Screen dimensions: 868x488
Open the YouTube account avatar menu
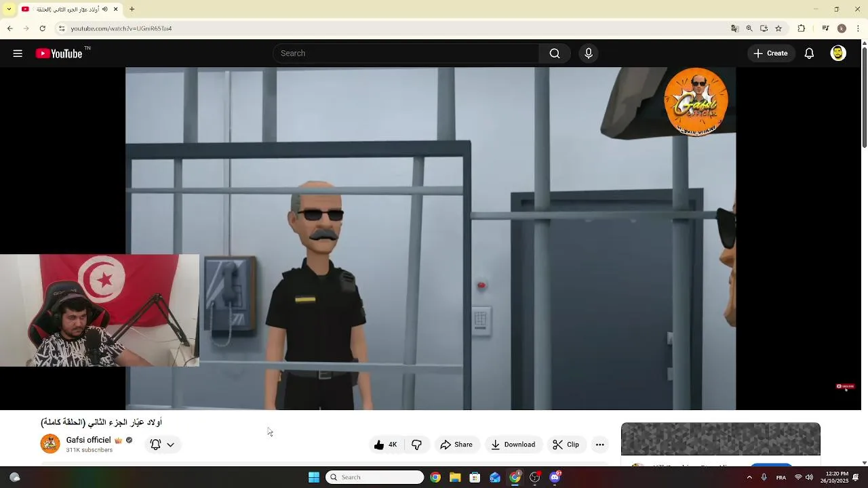click(838, 54)
